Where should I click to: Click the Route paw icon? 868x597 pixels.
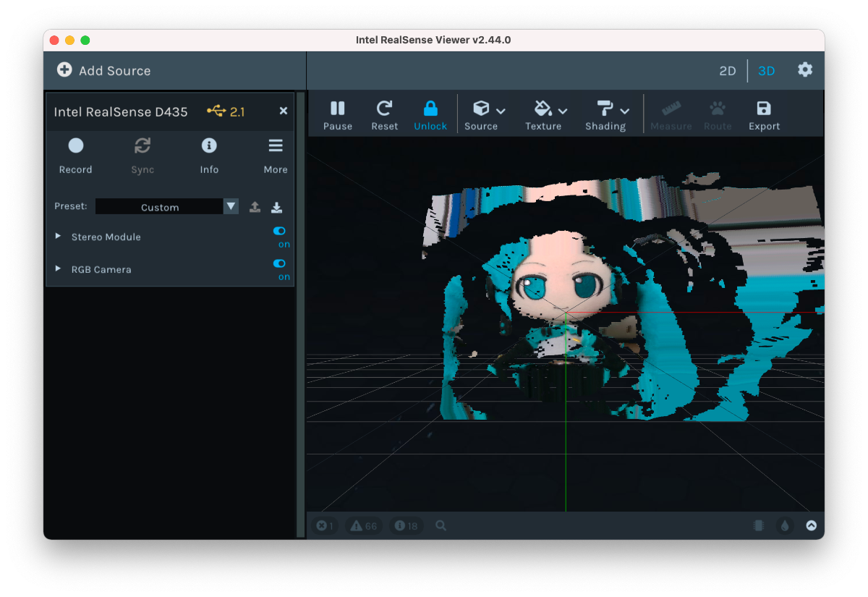[x=718, y=109]
